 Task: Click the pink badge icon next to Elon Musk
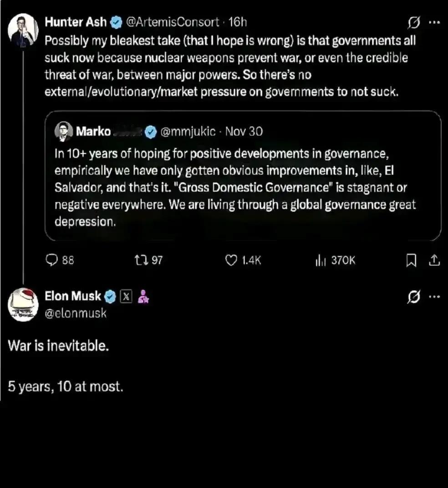[143, 297]
